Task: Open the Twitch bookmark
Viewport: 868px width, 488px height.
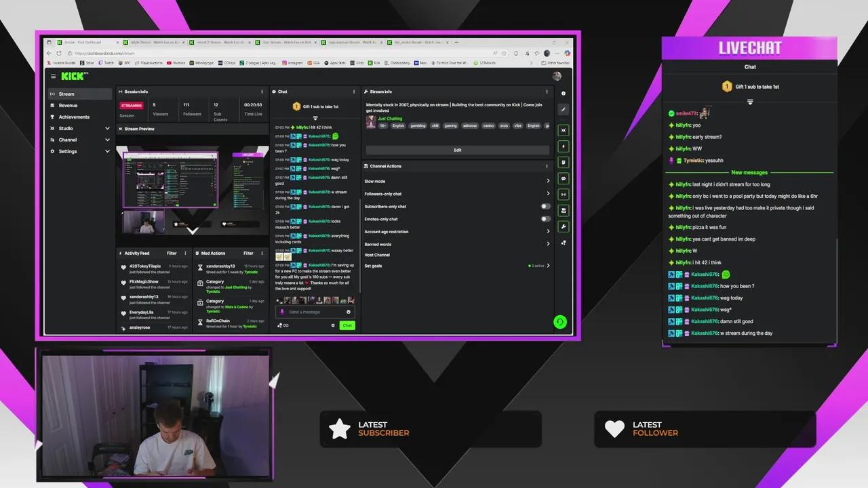Action: pos(106,62)
